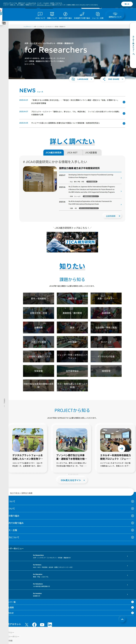136x644 pixels.
Task: Expand the footer 国際協力について plus icon
Action: (132, 537)
